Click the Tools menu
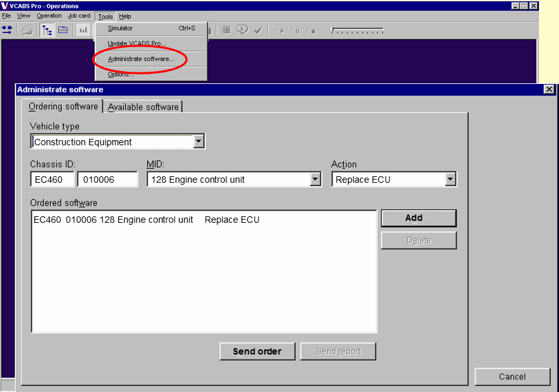 [105, 16]
